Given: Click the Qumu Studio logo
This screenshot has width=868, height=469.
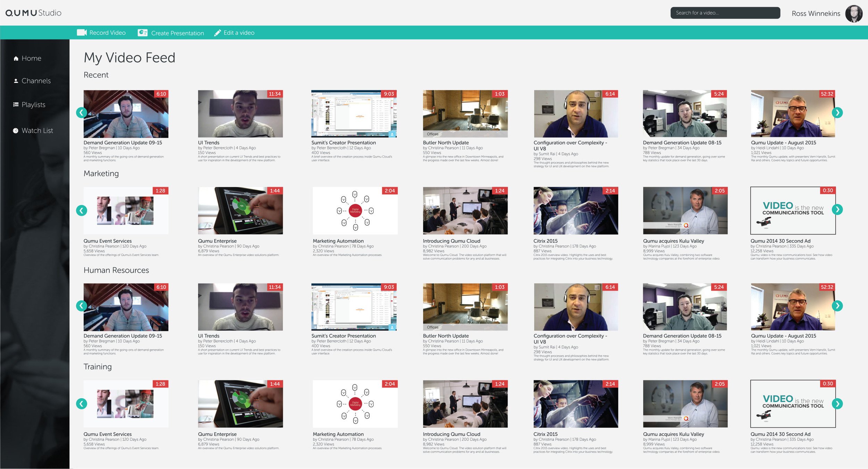Looking at the screenshot, I should tap(34, 13).
